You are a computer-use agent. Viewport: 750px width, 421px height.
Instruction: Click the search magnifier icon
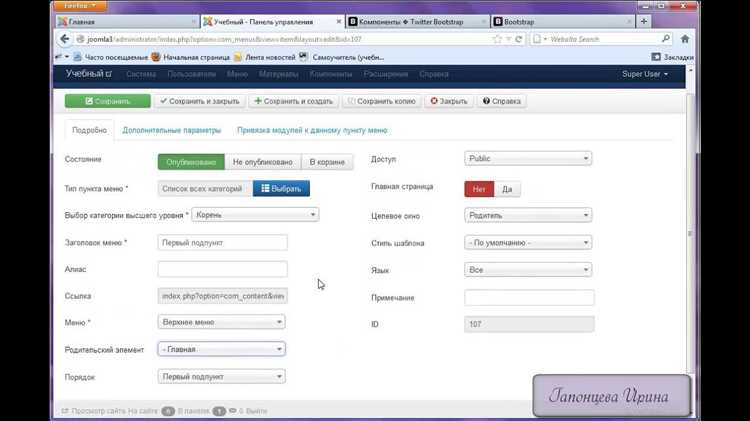pyautogui.click(x=665, y=39)
